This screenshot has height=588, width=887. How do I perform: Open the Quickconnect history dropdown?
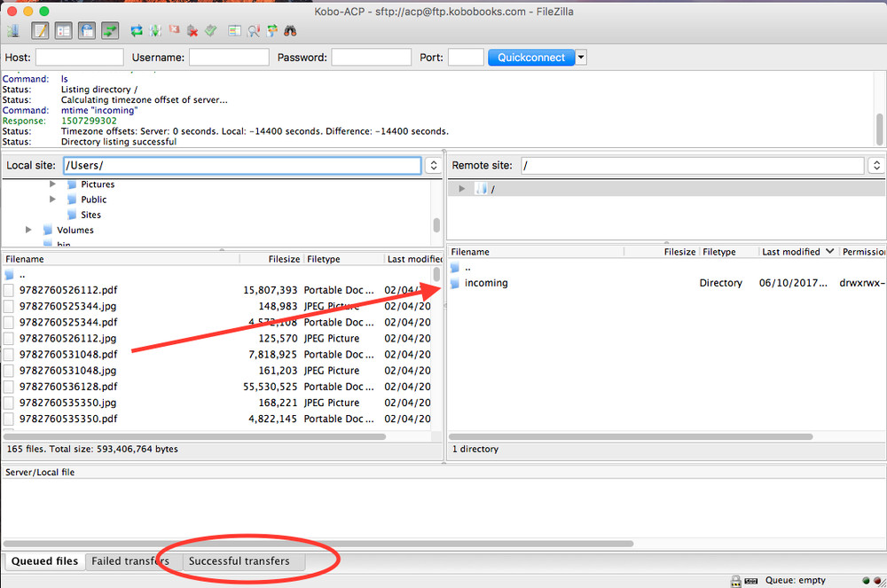point(581,57)
